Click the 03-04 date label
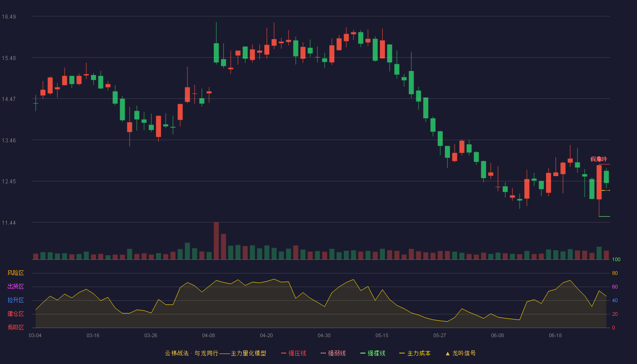This screenshot has width=637, height=364. coord(35,335)
